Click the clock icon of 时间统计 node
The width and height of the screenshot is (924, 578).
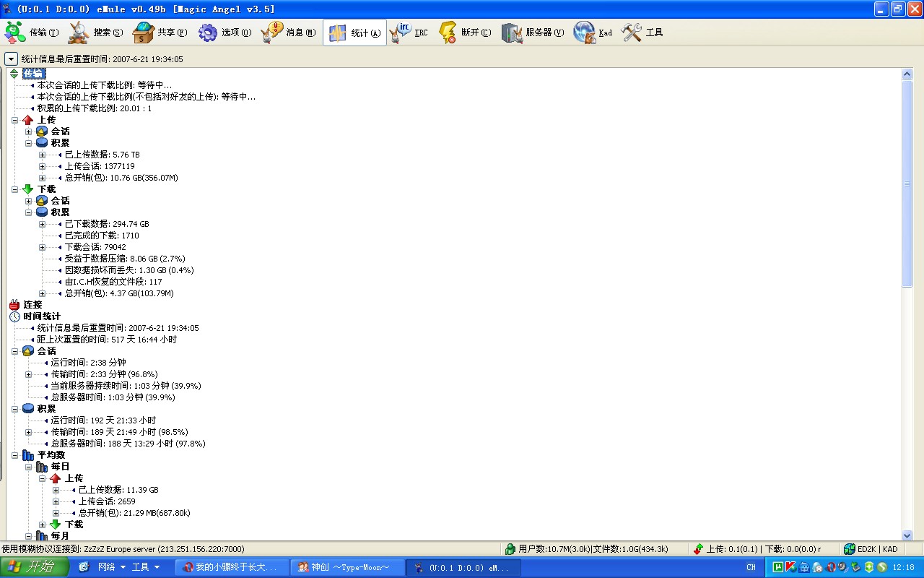click(14, 316)
